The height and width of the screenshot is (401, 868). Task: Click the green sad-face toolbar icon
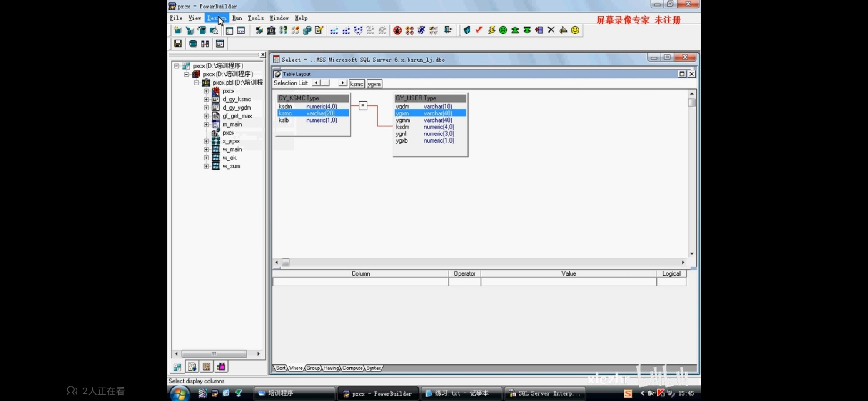click(x=503, y=30)
